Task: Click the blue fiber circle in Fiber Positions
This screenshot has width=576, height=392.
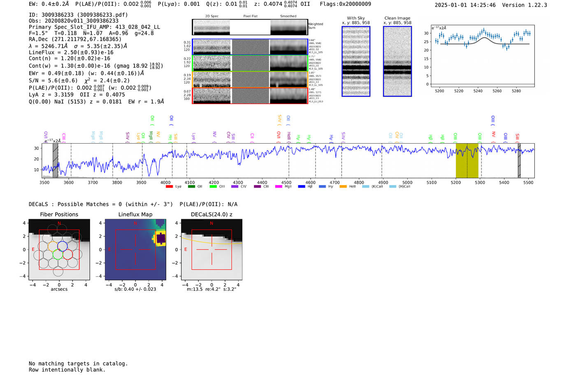Action: point(62,246)
